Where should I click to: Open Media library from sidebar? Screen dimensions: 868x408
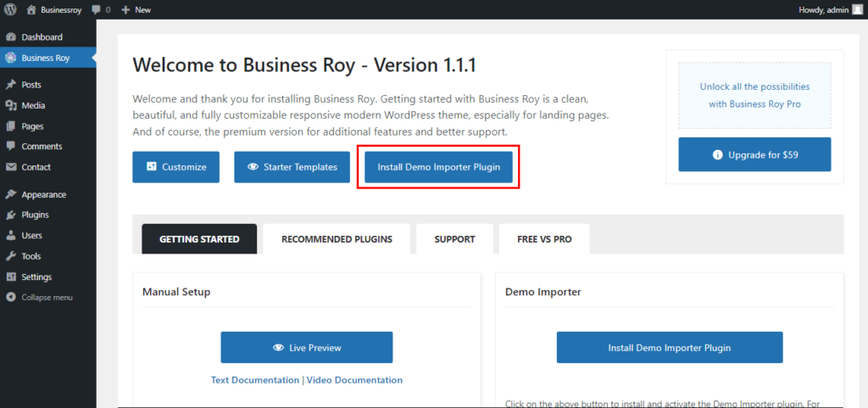(x=33, y=105)
